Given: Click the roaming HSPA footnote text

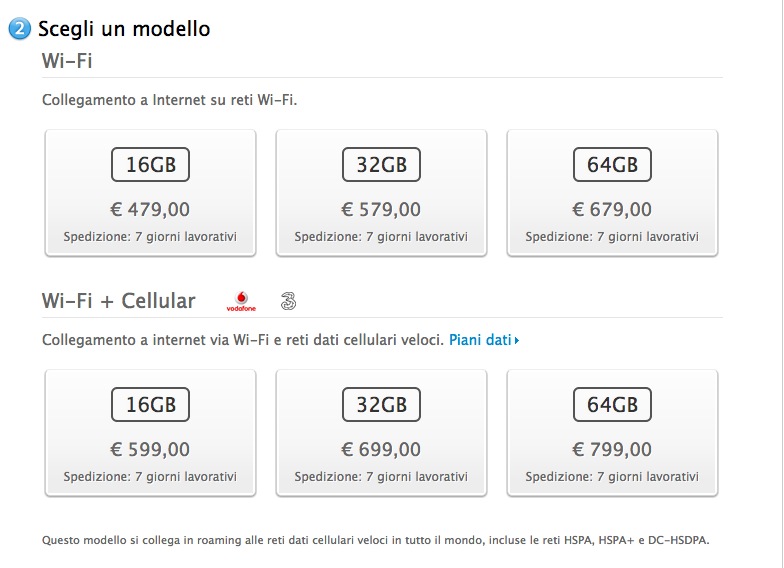Looking at the screenshot, I should pyautogui.click(x=376, y=540).
